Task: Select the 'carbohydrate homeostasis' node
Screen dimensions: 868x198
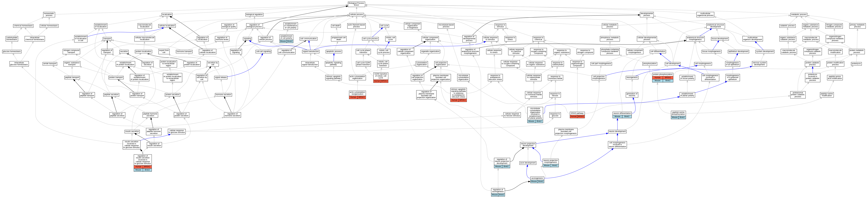Action: click(x=12, y=39)
